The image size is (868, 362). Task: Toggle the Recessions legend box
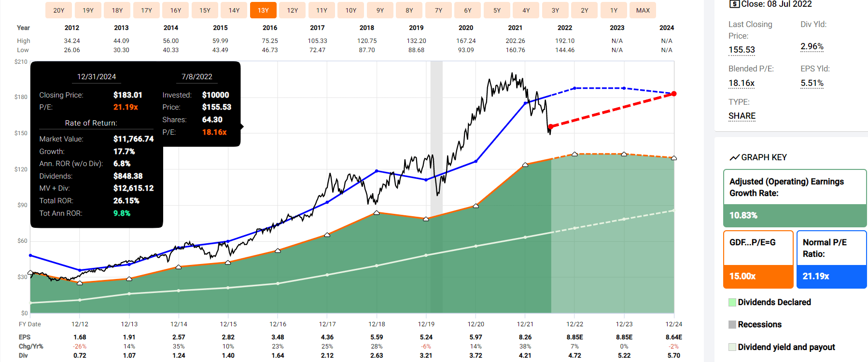[x=732, y=324]
